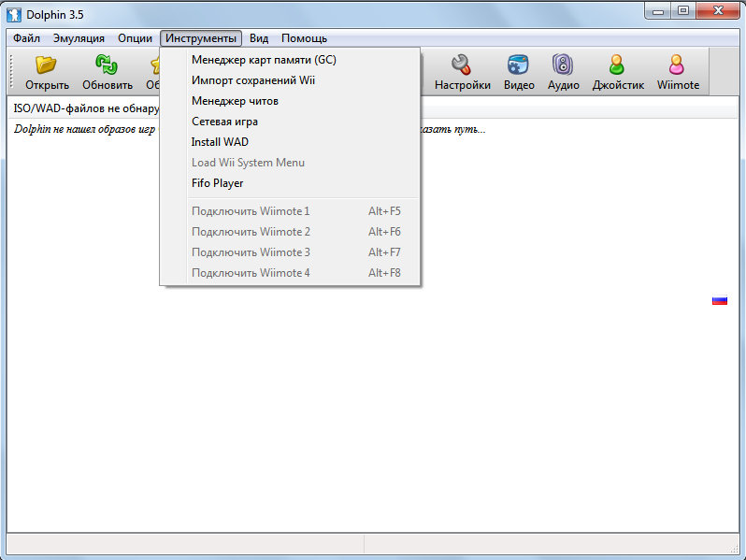Image resolution: width=746 pixels, height=560 pixels.
Task: Close the Dolphin 3.5 window
Action: (718, 11)
